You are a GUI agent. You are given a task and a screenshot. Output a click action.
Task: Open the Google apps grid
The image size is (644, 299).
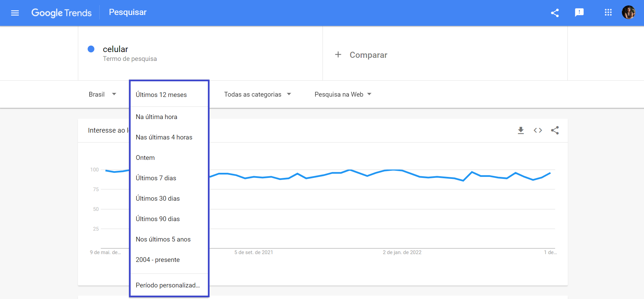tap(608, 13)
